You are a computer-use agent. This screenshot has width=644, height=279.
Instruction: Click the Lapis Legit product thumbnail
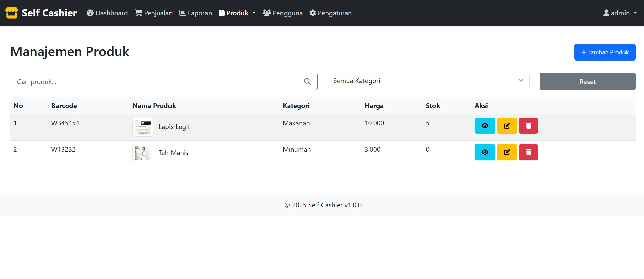143,127
